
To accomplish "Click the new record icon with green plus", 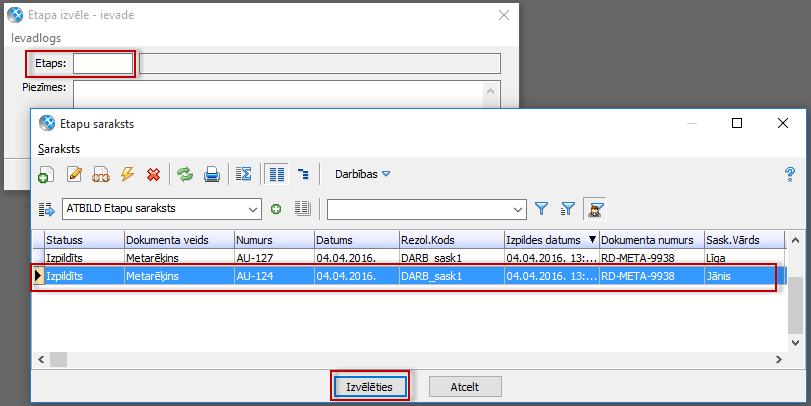I will click(x=46, y=174).
